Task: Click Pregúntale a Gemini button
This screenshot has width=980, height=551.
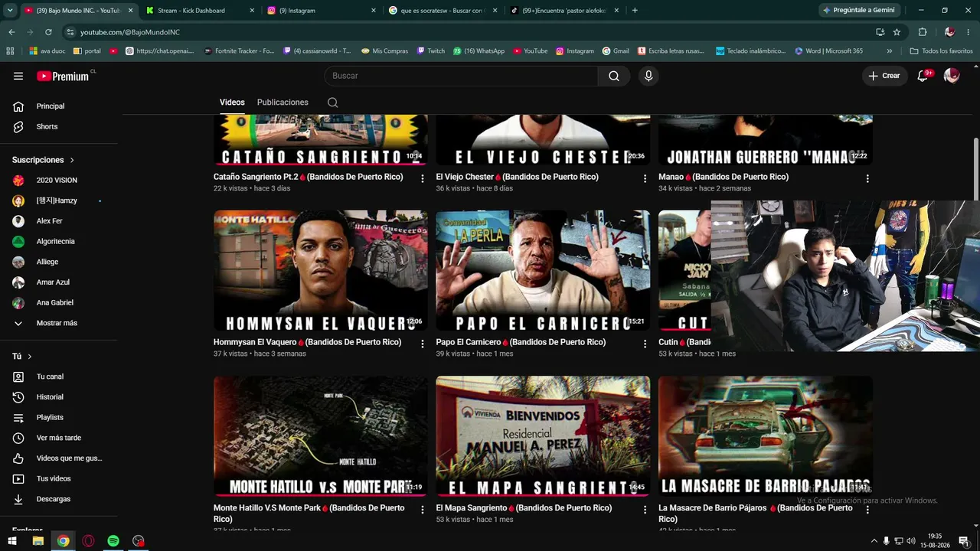Action: click(857, 11)
